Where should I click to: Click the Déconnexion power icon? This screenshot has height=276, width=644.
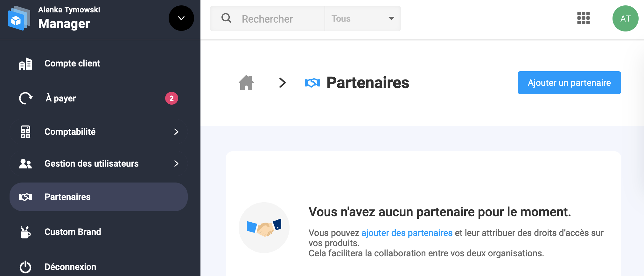[x=25, y=267]
